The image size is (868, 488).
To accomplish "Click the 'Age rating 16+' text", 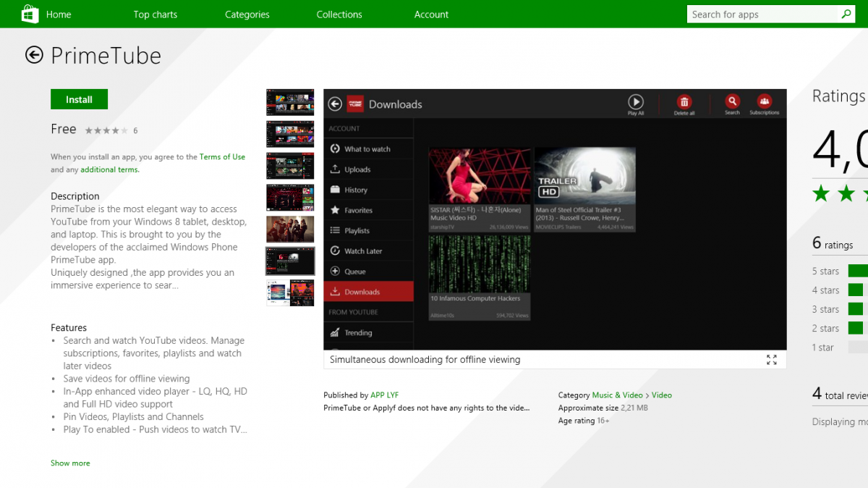I will coord(584,421).
